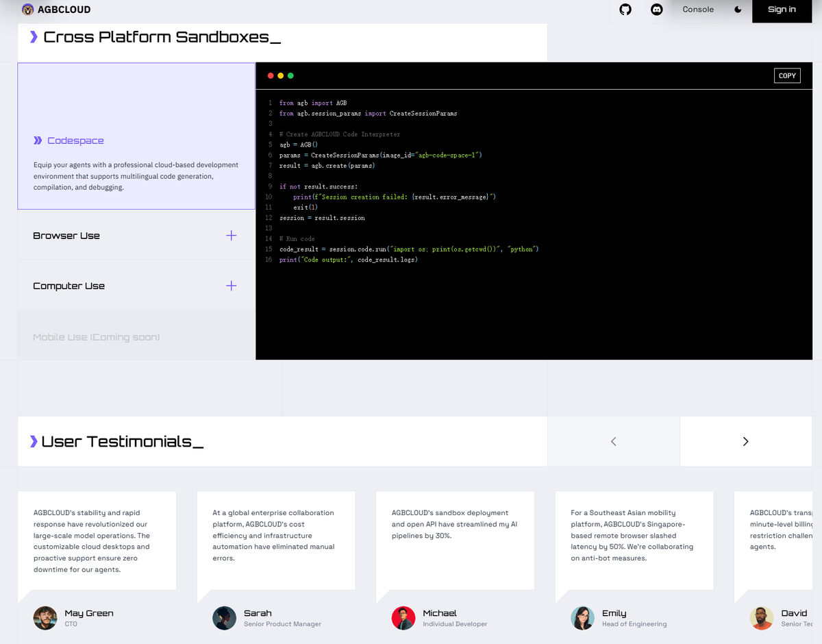
Task: Open the GitHub icon link
Action: point(625,10)
